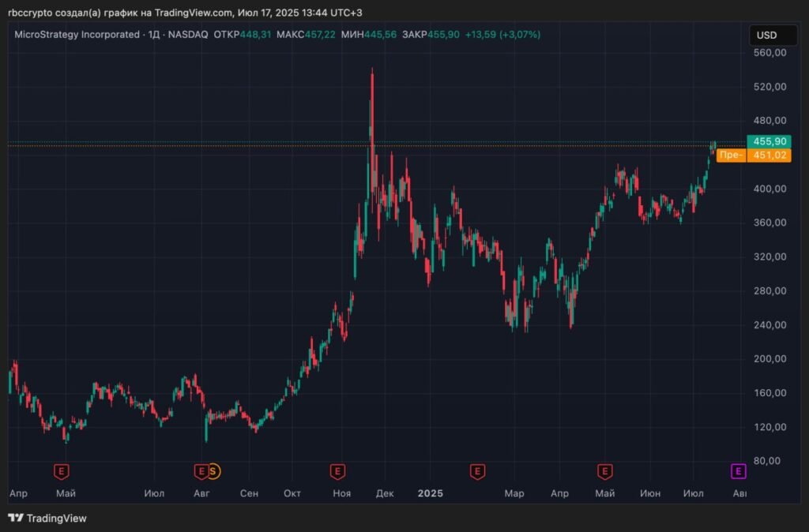Click the TradingView logo at the bottom

click(47, 518)
